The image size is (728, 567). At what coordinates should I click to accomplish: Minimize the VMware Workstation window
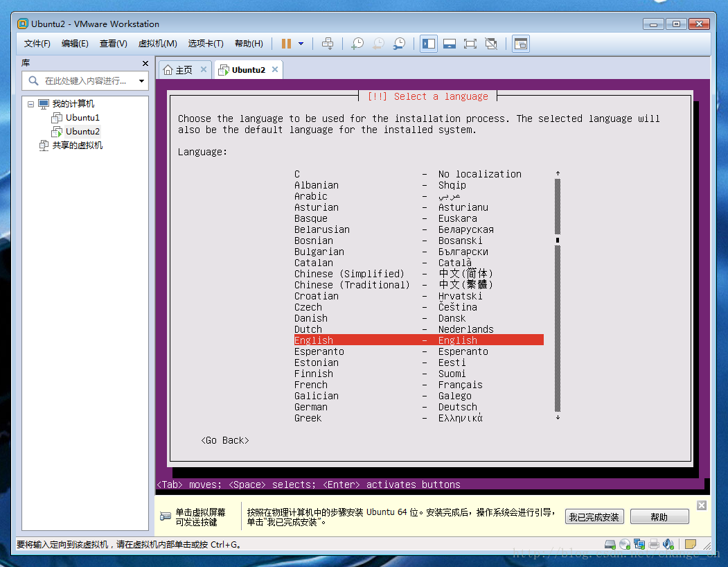point(653,24)
